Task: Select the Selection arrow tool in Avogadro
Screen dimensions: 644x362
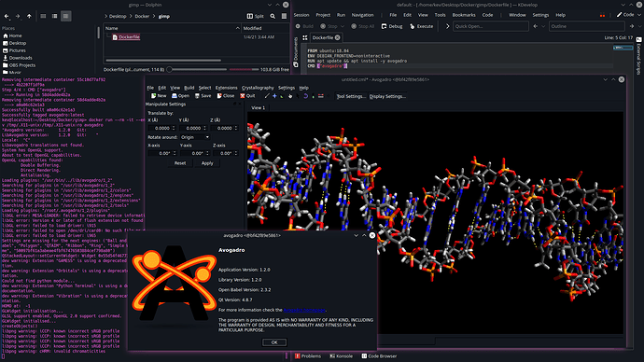Action: (x=298, y=96)
